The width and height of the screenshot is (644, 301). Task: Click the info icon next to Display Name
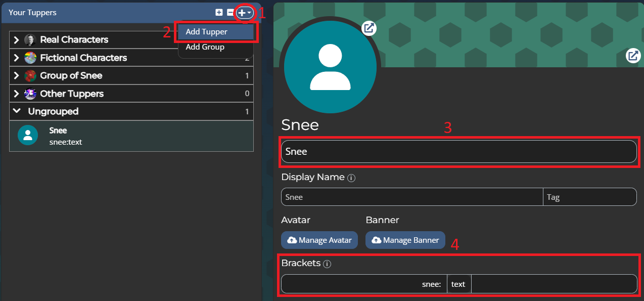[350, 178]
